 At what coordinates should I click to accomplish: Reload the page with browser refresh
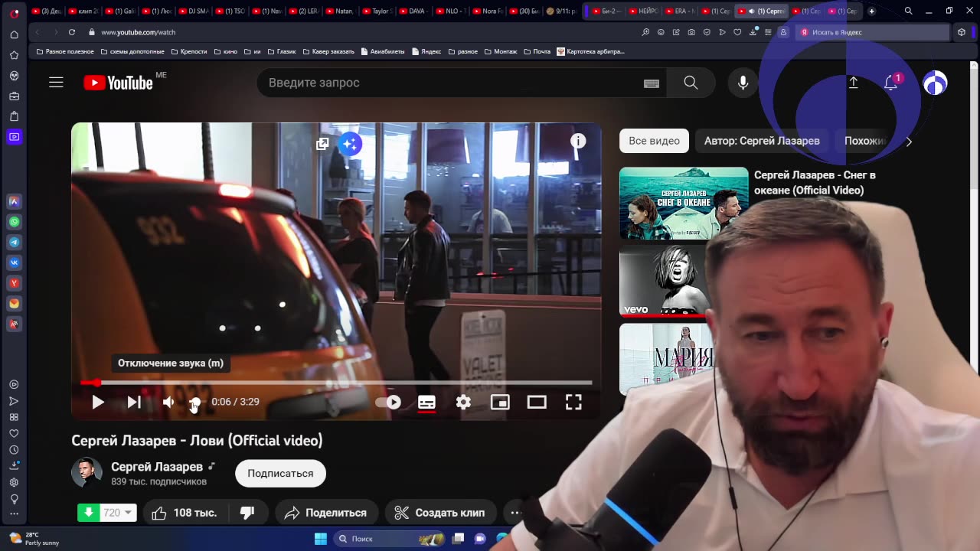(x=72, y=32)
